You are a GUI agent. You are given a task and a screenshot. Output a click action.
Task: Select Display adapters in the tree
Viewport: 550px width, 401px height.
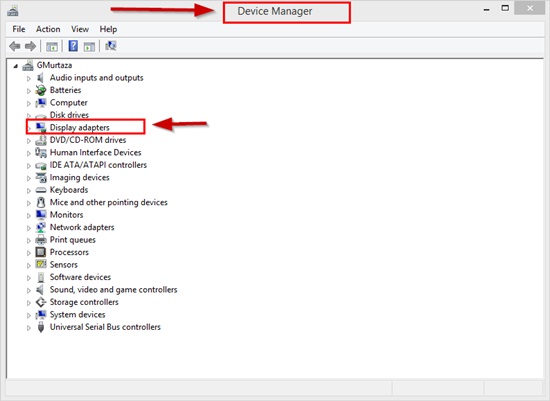[x=80, y=127]
